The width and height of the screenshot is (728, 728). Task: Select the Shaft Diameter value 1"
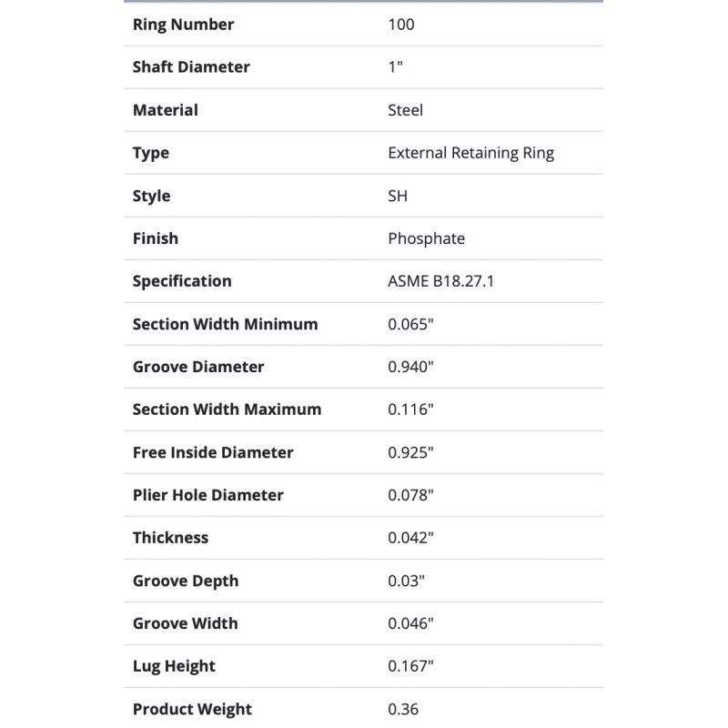pos(396,67)
